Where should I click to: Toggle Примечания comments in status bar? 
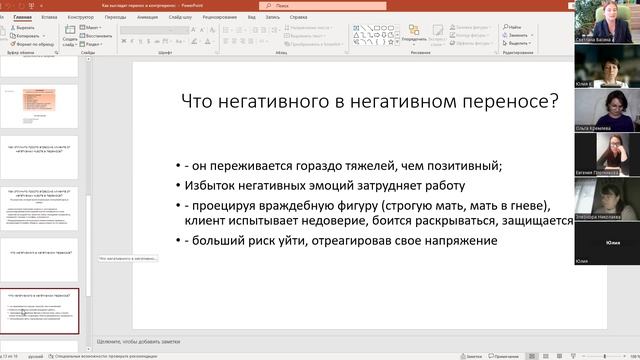click(x=503, y=356)
